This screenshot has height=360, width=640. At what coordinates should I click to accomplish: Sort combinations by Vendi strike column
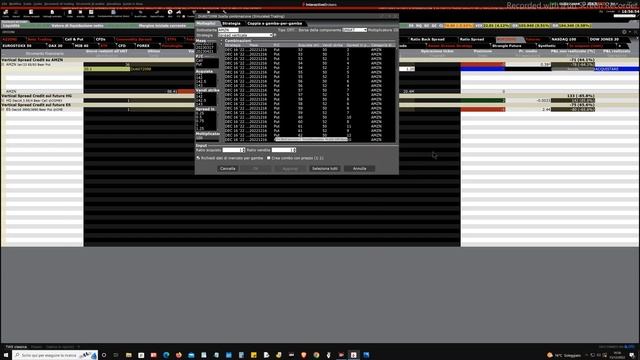click(333, 45)
